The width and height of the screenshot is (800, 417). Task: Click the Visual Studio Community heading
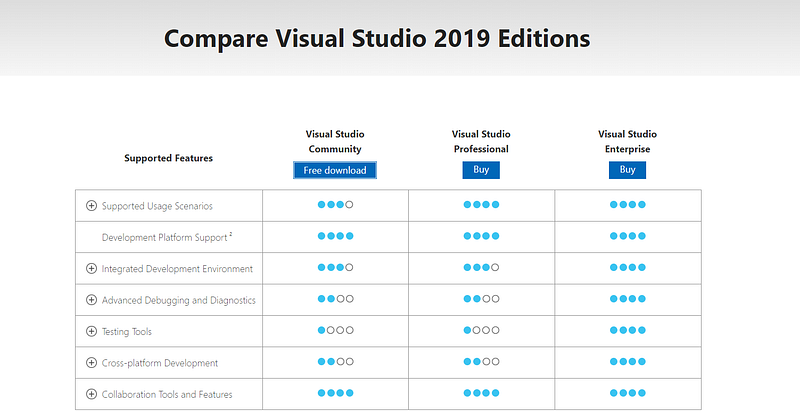(335, 141)
